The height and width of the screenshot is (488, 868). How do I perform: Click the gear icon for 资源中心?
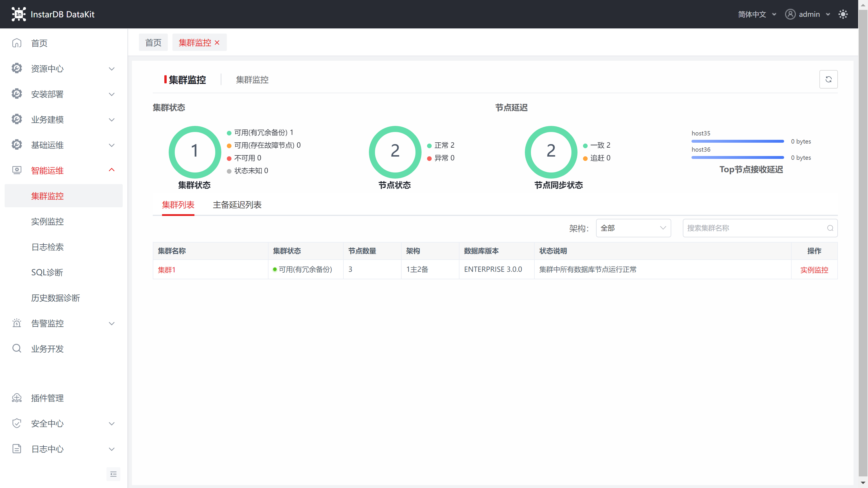coord(16,68)
